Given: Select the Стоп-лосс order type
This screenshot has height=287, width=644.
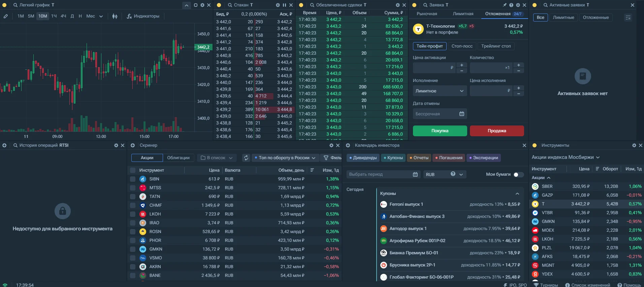Looking at the screenshot, I should pyautogui.click(x=462, y=46).
